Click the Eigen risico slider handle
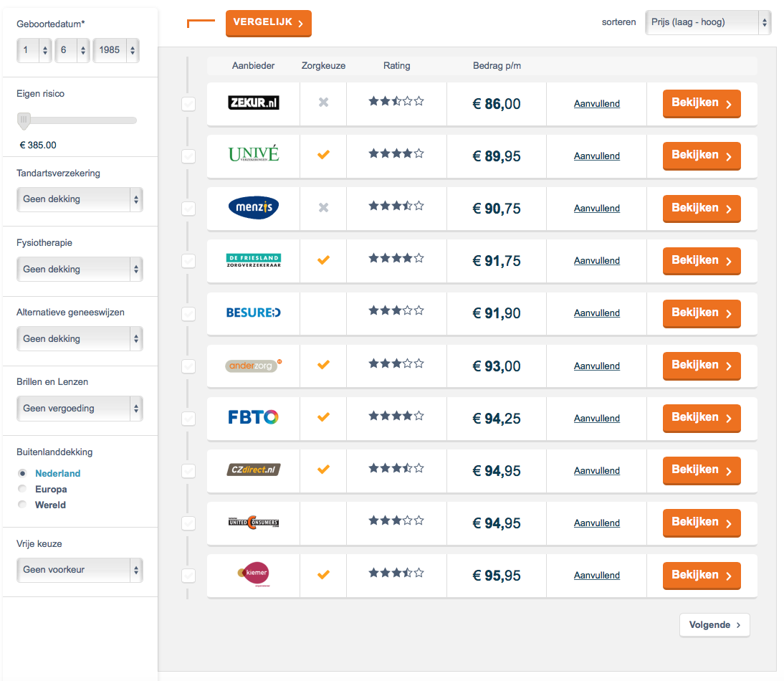Viewport: 784px width, 681px height. 24,120
